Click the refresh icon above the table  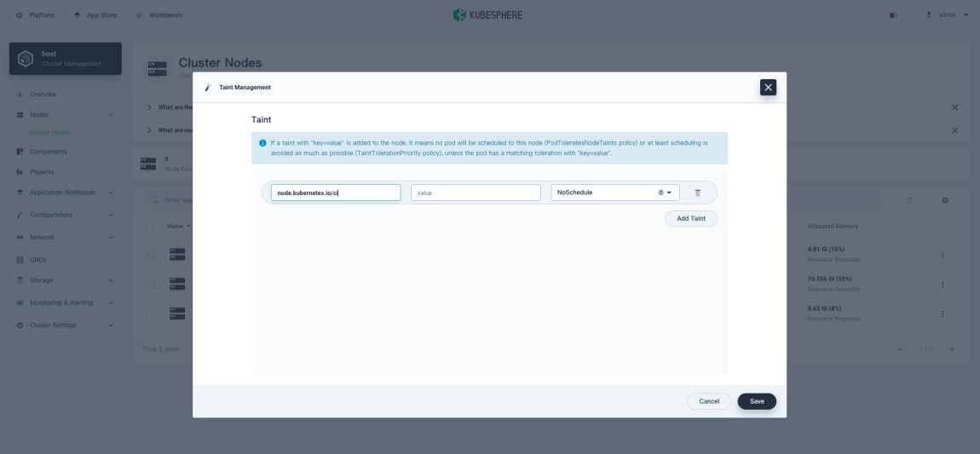point(910,199)
